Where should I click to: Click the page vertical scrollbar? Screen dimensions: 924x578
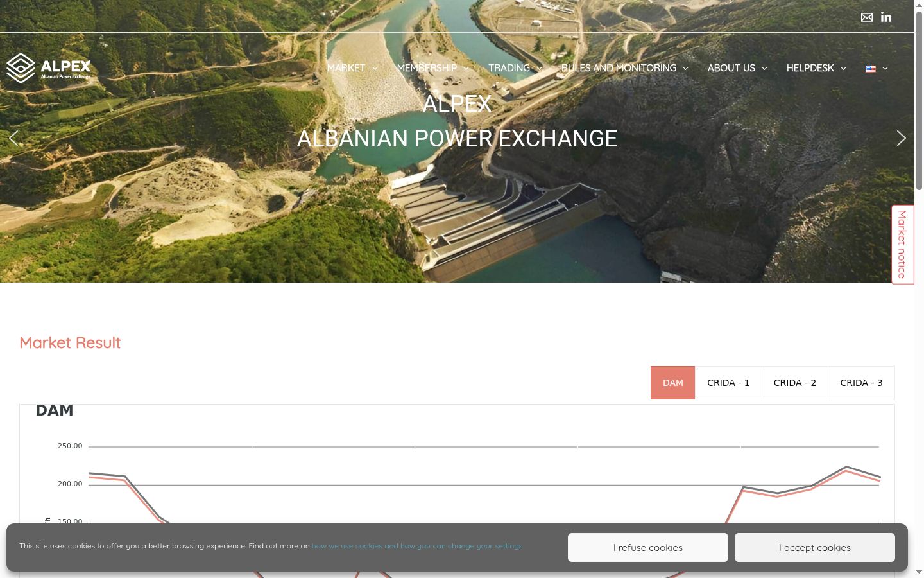tap(919, 101)
